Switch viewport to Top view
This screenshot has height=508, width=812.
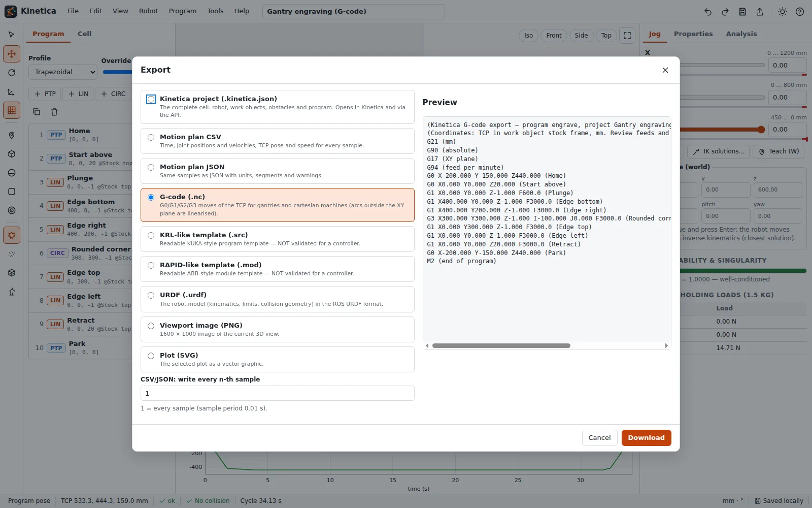point(606,36)
